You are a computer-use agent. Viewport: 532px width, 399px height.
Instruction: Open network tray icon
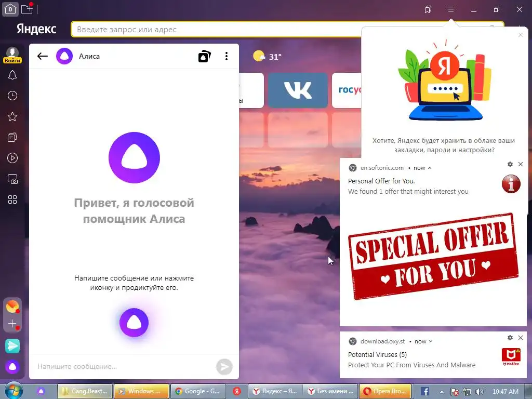467,392
